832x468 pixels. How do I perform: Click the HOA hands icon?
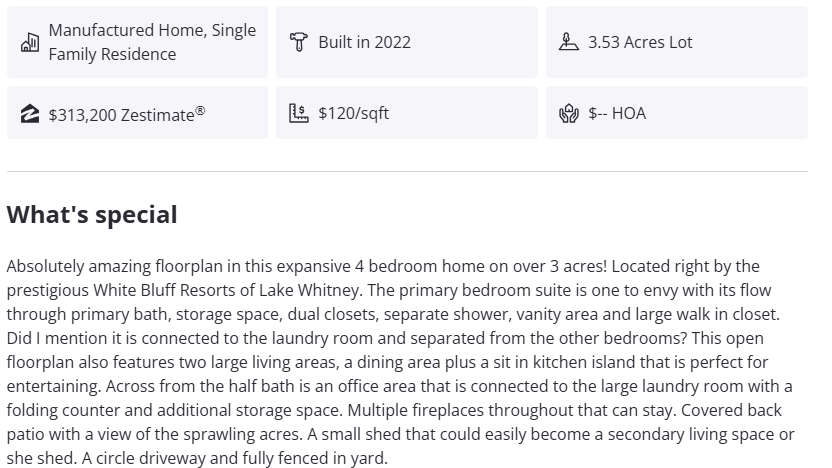tap(568, 113)
